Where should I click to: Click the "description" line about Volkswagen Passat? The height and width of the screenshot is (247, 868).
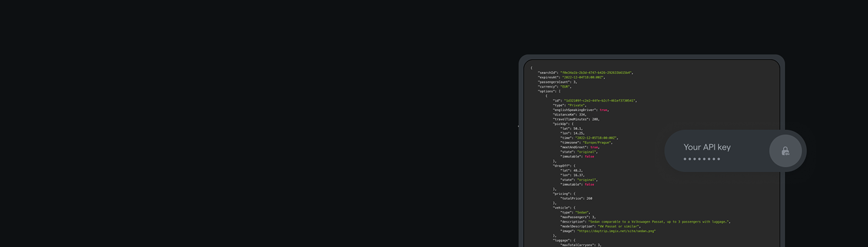[x=645, y=222]
